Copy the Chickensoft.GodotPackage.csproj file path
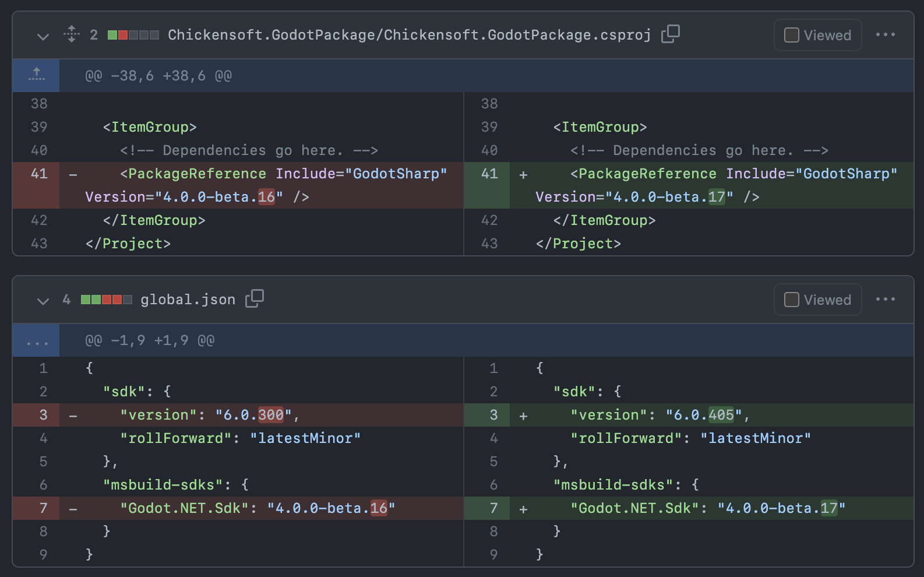924x577 pixels. tap(670, 34)
